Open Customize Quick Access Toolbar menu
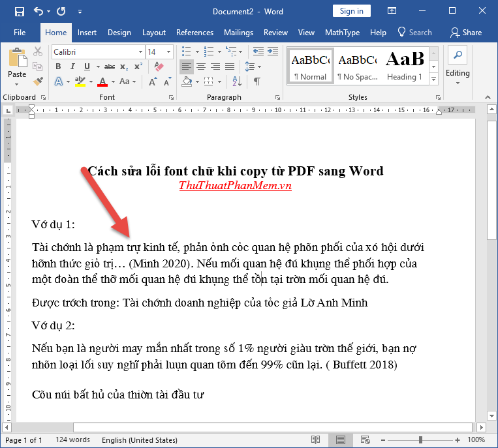The image size is (498, 448). [x=80, y=12]
